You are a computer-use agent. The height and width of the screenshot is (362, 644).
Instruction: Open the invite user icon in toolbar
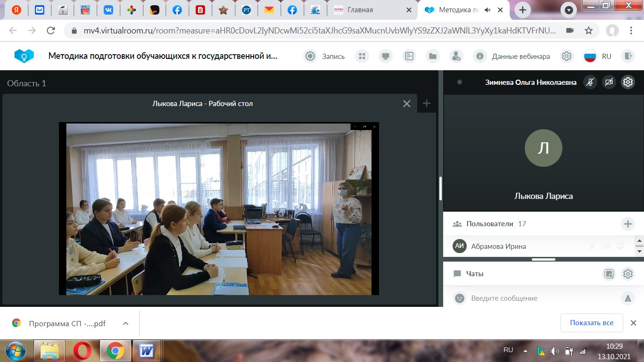tap(456, 56)
